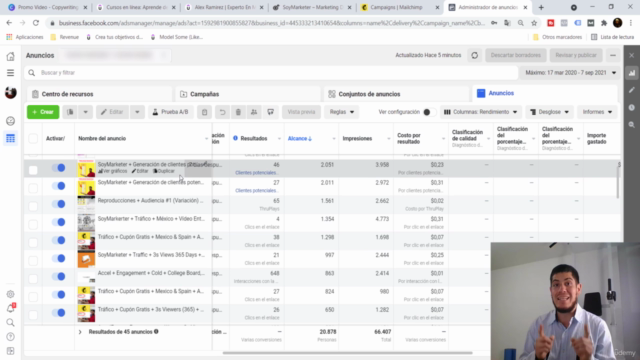Toggle the Reproducciones + Audiencia #1 ad switch
This screenshot has width=640, height=360.
click(58, 204)
